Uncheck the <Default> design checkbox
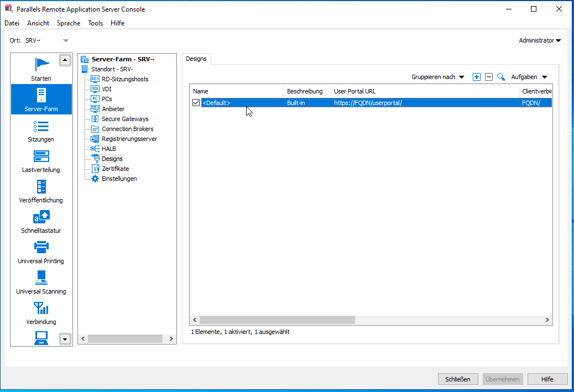 [196, 102]
